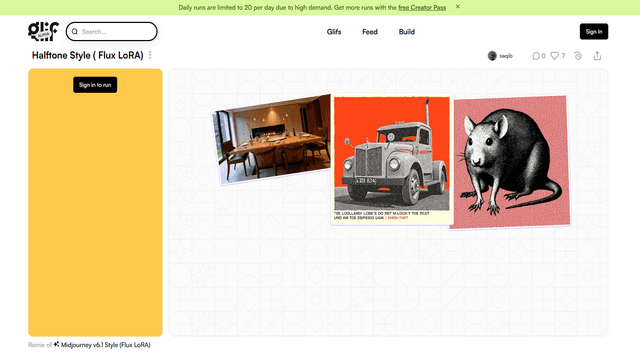640x360 pixels.
Task: Go to the Feed page
Action: [370, 32]
